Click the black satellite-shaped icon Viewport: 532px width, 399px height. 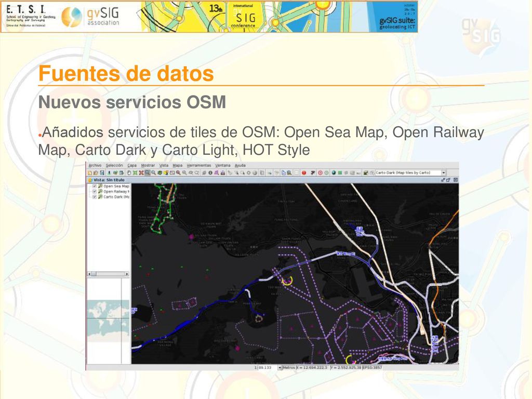[313, 173]
